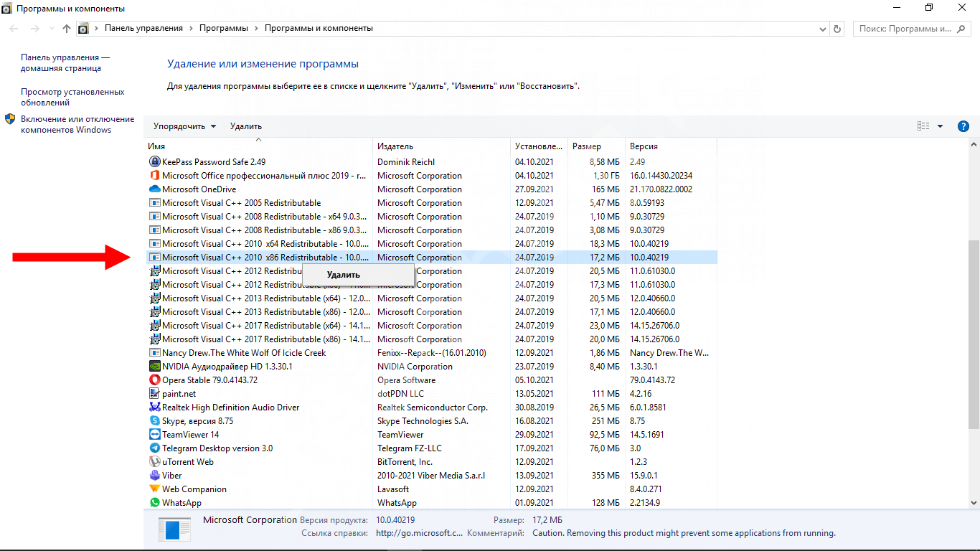Go up one level with the up arrow

point(67,29)
